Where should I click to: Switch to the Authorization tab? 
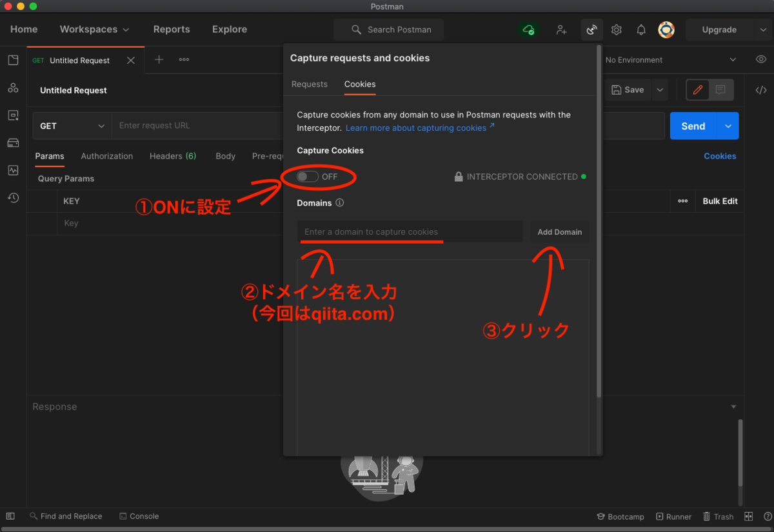pos(107,156)
